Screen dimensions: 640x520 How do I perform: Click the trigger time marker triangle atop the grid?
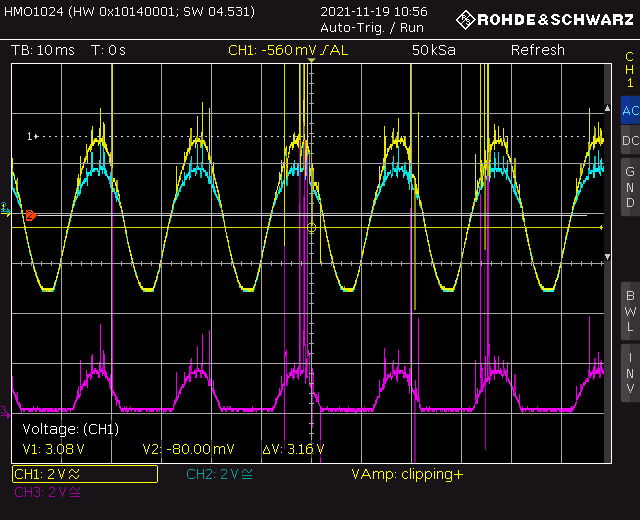311,60
